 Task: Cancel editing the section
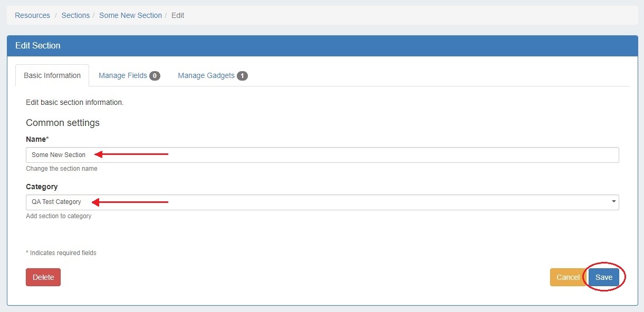pyautogui.click(x=568, y=277)
